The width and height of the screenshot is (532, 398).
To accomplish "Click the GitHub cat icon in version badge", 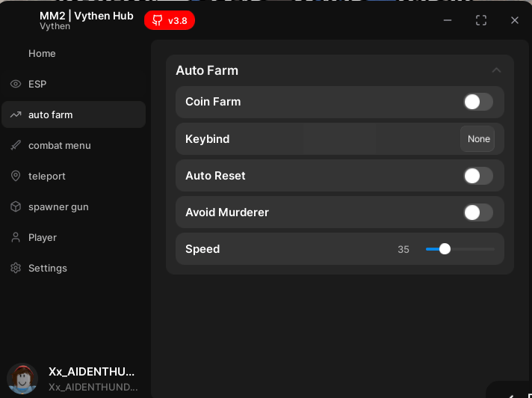I will 157,20.
